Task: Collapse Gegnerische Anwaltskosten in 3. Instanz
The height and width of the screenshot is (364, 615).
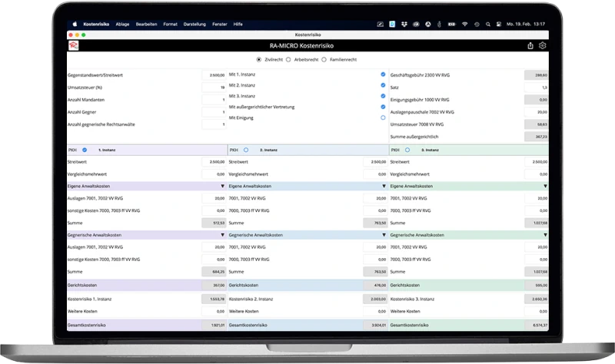Action: 545,235
